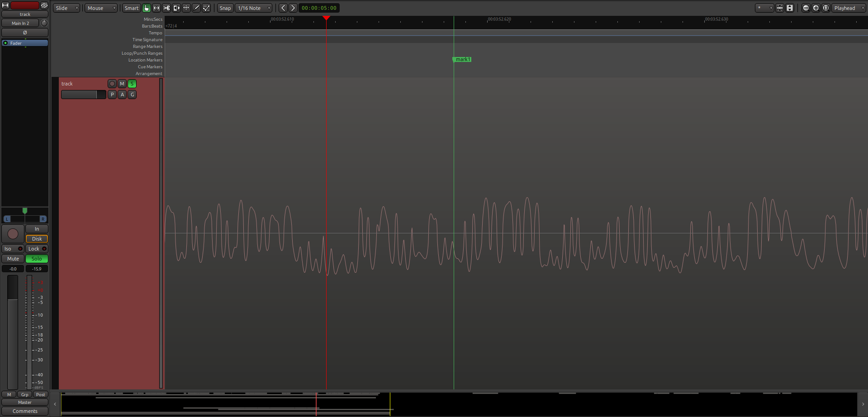Click the Master output button
Image resolution: width=868 pixels, height=417 pixels.
(25, 402)
